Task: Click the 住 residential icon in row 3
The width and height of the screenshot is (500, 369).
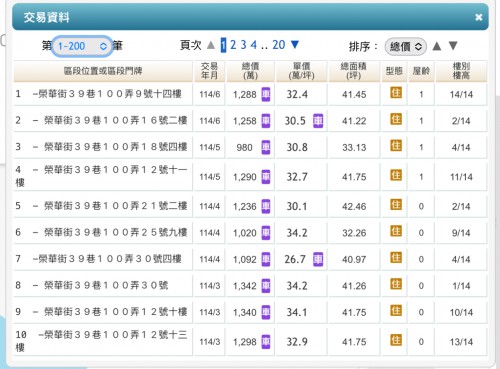Action: click(396, 146)
